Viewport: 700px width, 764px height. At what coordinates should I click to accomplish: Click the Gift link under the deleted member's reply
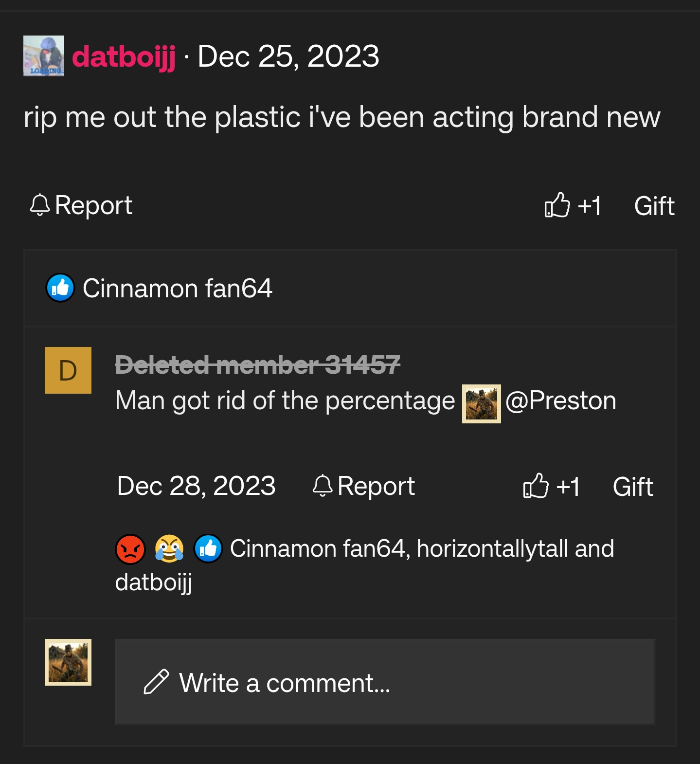coord(633,486)
